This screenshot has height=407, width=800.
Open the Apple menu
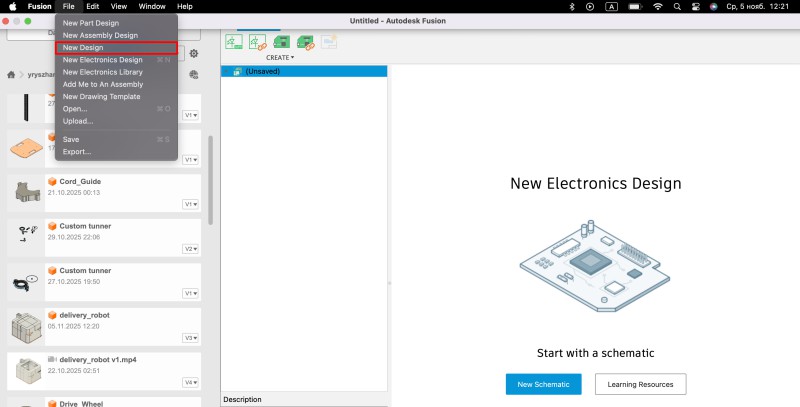pos(13,7)
